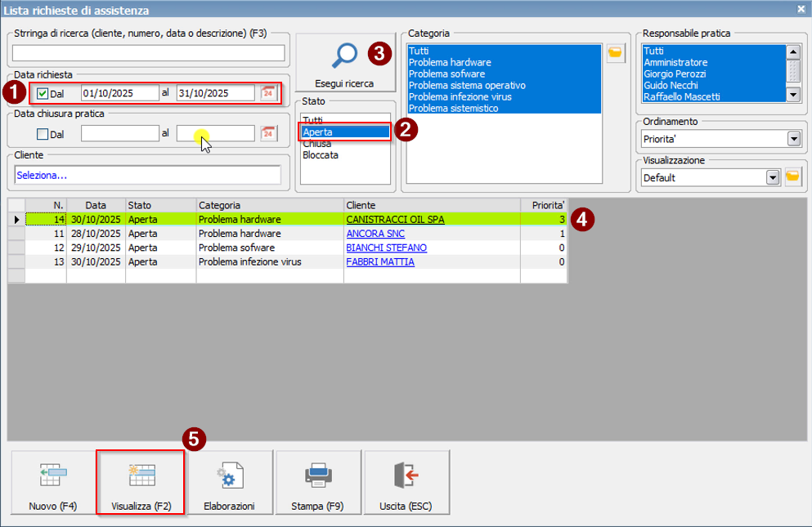Click folder icon beside Visualizzazione dropdown

pos(792,177)
